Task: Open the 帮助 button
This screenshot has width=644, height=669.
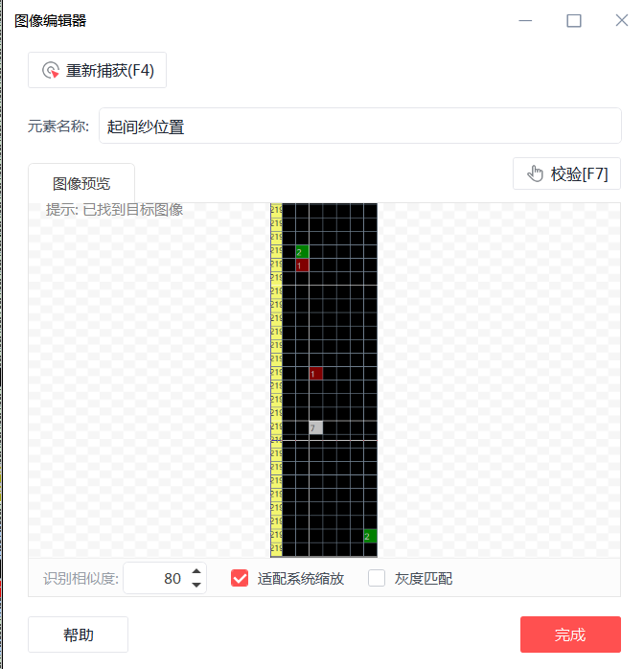Action: click(x=78, y=634)
